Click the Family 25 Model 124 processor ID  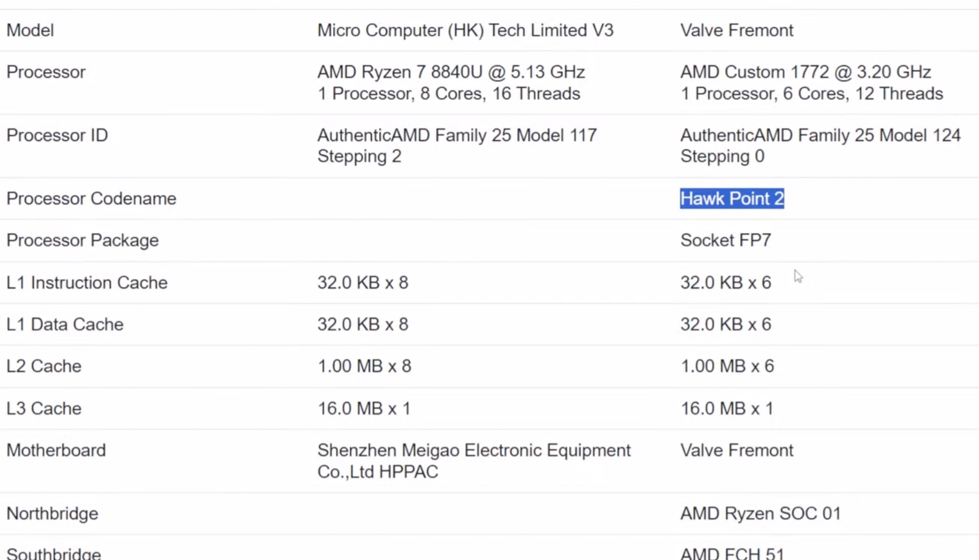tap(820, 136)
